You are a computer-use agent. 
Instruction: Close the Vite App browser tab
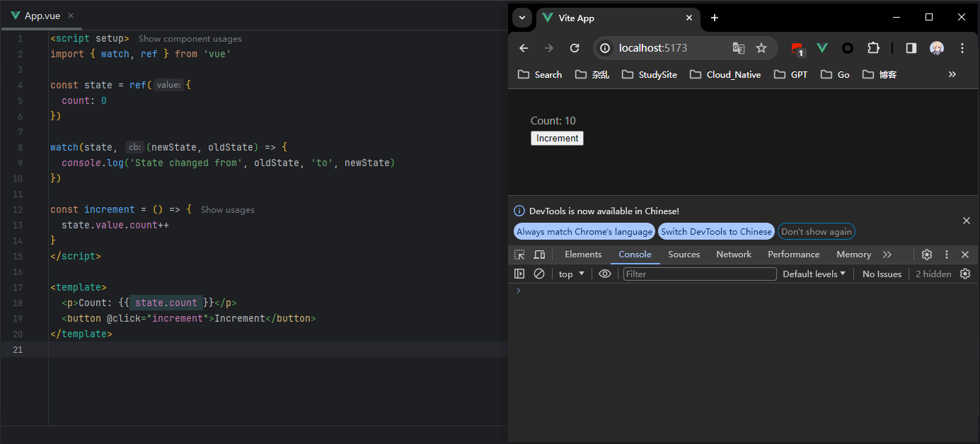pos(688,18)
